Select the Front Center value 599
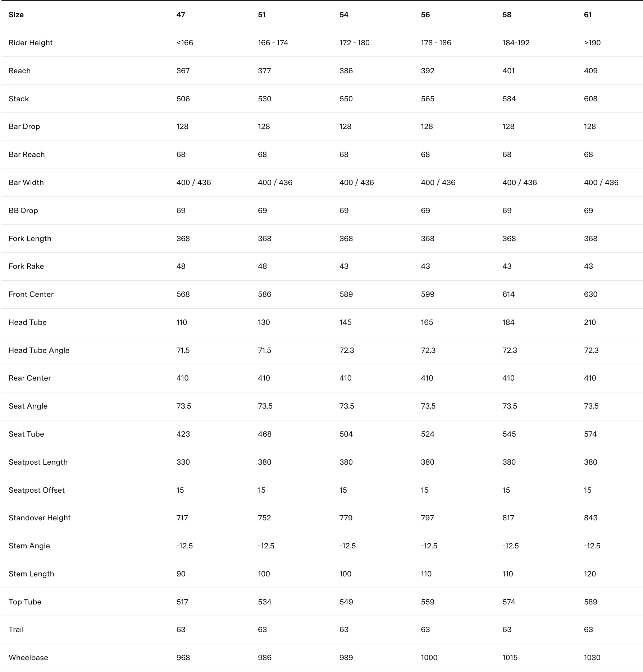The image size is (643, 672). click(x=428, y=294)
